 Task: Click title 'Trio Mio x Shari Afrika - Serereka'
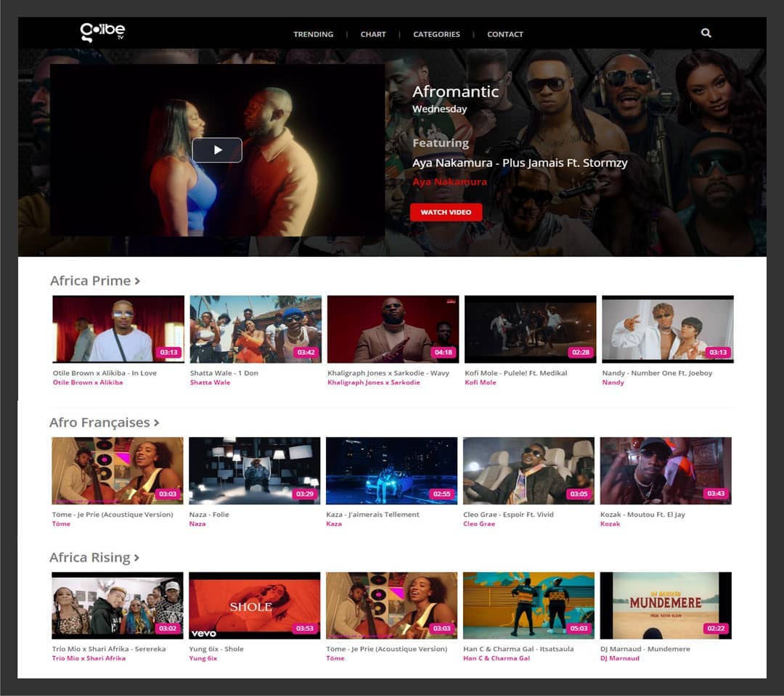tap(109, 649)
